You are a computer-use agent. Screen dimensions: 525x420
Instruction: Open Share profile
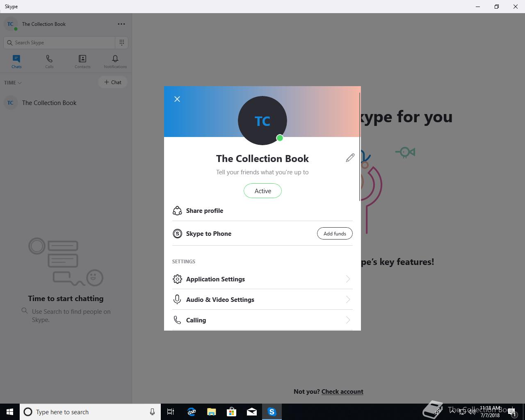coord(262,210)
